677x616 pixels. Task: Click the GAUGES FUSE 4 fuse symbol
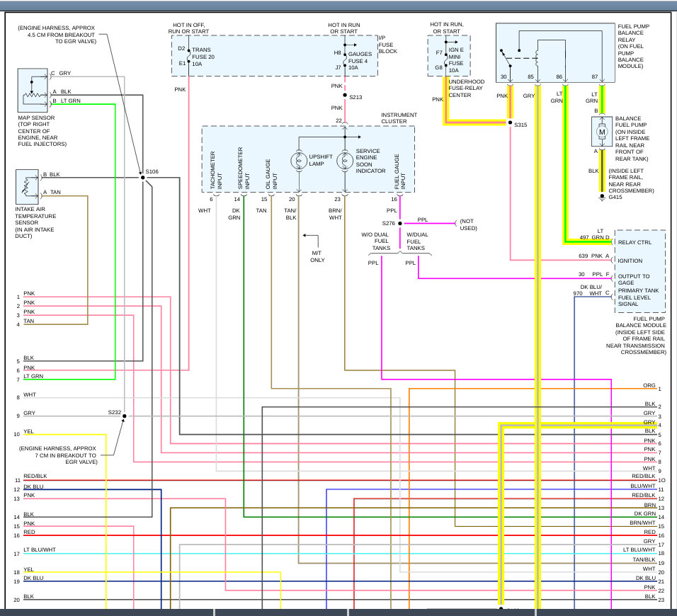345,60
